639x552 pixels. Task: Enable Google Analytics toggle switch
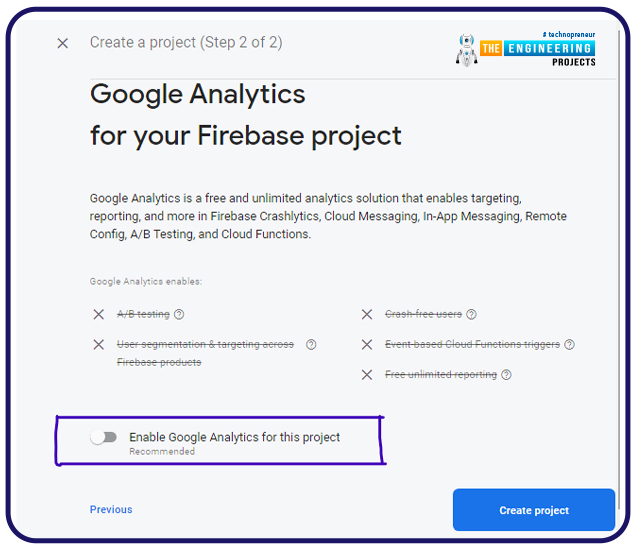[x=103, y=438]
